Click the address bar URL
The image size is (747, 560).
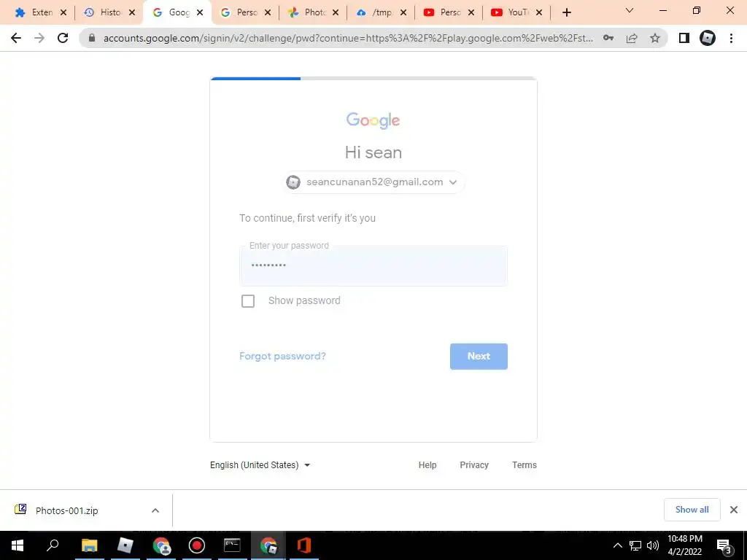tap(348, 38)
